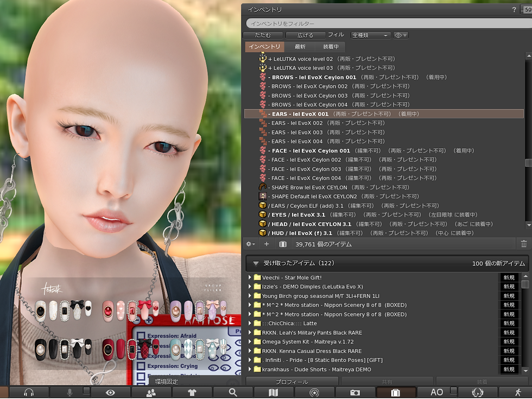Select BROWS - lel EvoX Ceylon 001 item
Screen dimensions: 532x399
point(384,77)
